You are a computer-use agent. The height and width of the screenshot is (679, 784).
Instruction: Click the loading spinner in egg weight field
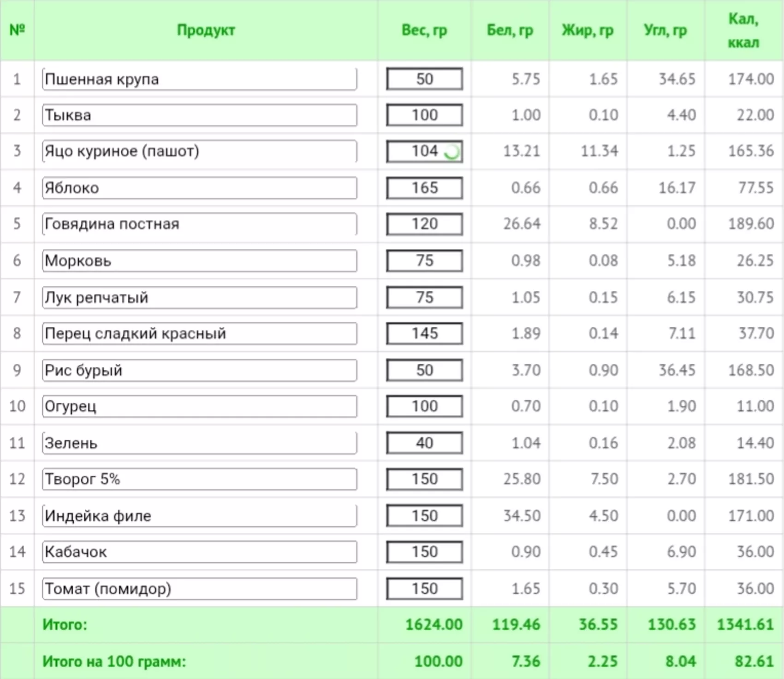click(451, 152)
